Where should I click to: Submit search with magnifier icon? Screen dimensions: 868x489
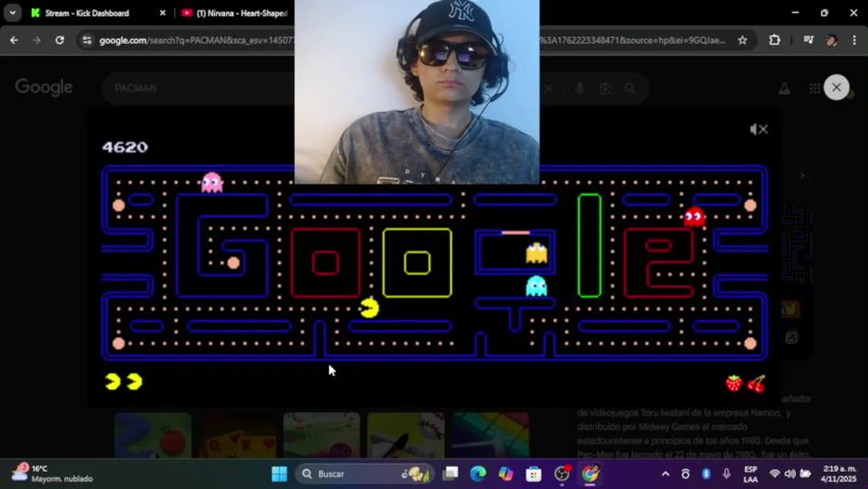click(630, 88)
